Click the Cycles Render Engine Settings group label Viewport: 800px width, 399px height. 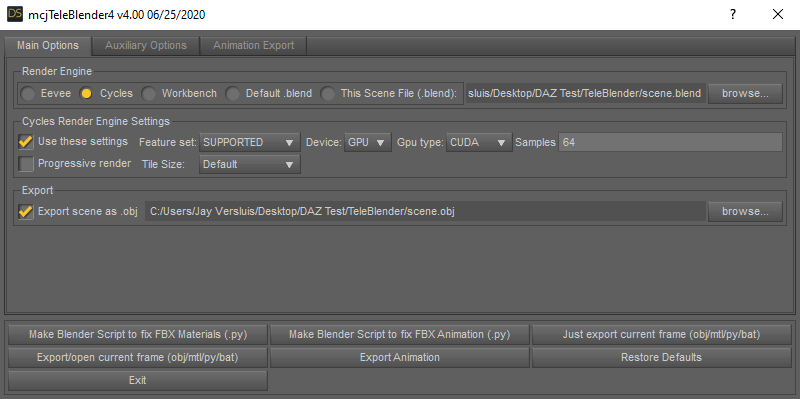96,121
